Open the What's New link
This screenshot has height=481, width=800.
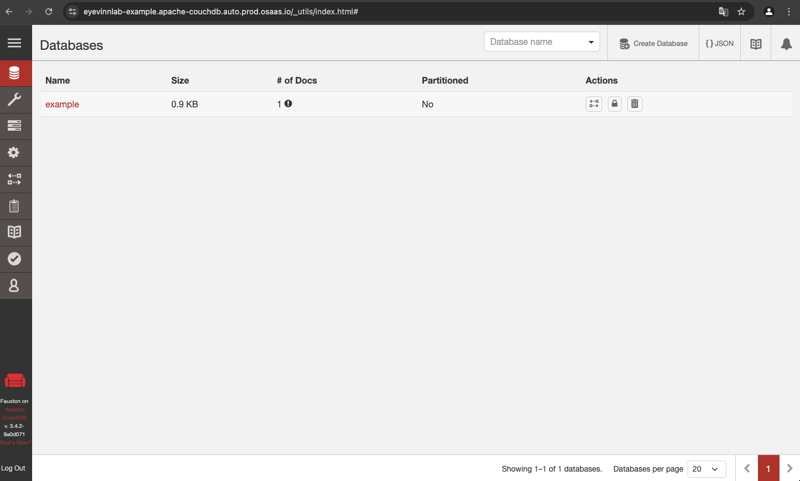pos(15,443)
